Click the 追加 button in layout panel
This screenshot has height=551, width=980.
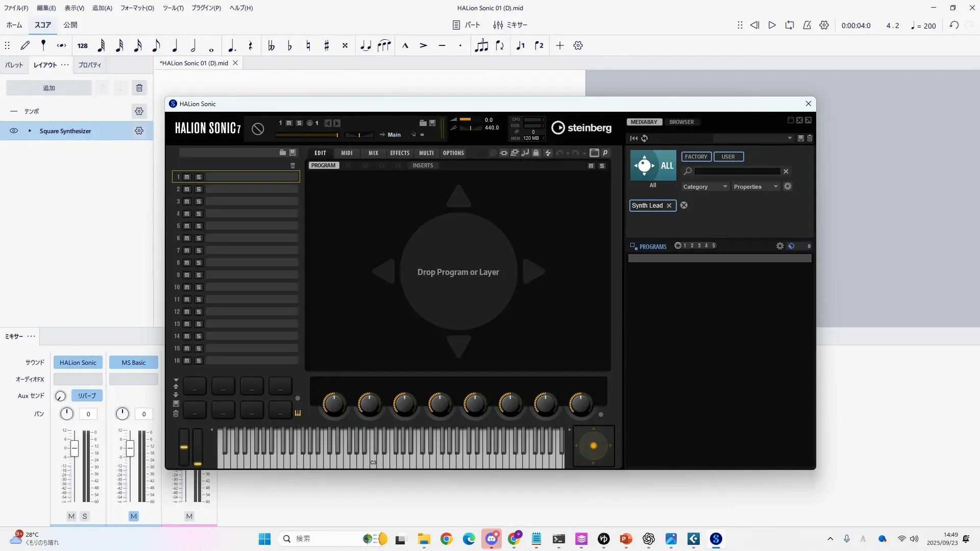coord(49,88)
